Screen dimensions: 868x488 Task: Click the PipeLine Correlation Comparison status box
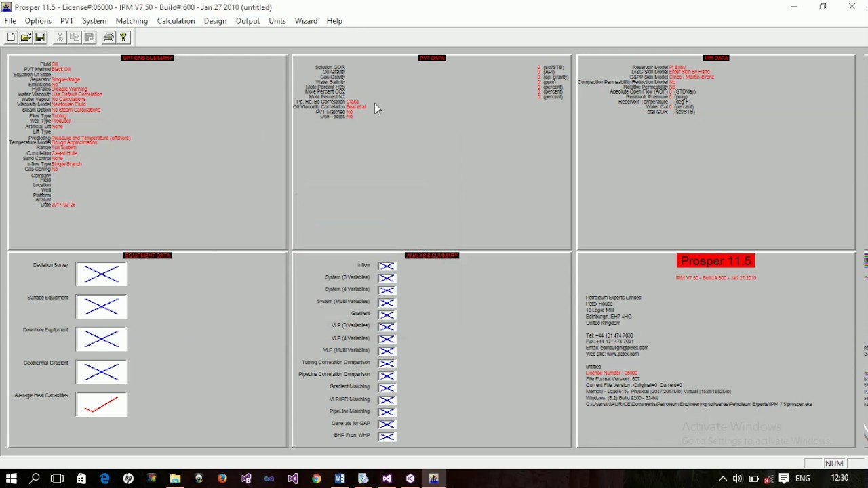click(387, 375)
